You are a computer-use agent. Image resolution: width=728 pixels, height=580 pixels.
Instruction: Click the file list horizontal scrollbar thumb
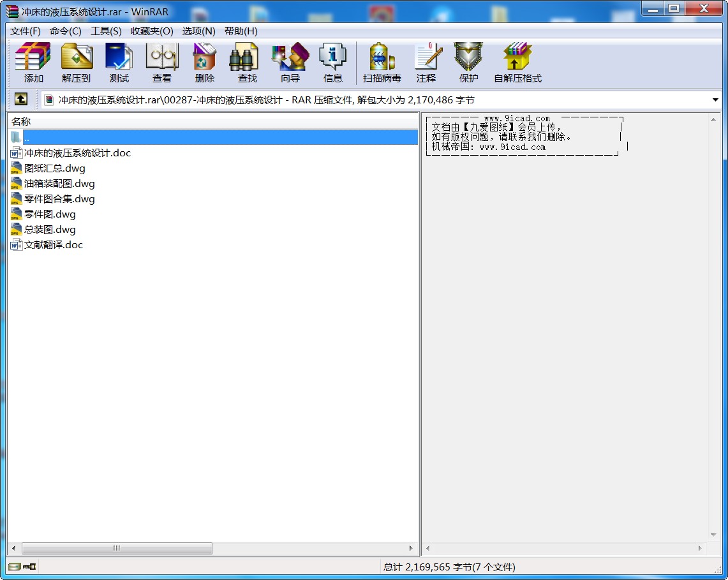point(117,548)
